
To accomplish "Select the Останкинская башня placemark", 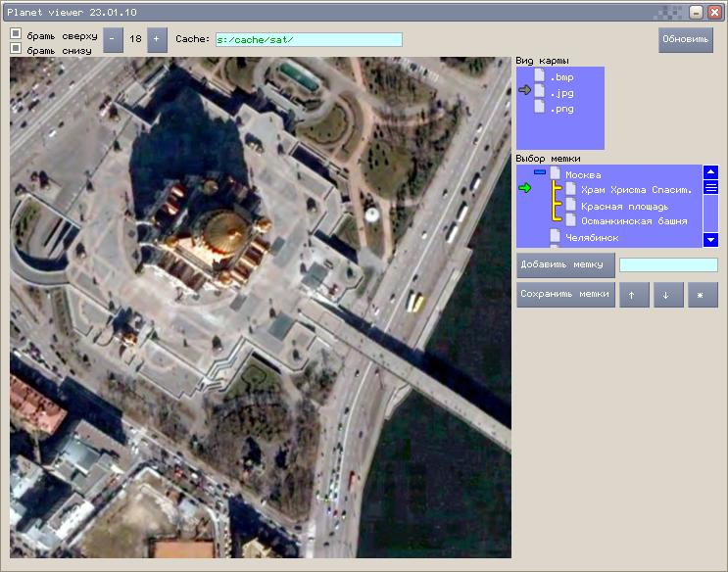I will (x=634, y=221).
